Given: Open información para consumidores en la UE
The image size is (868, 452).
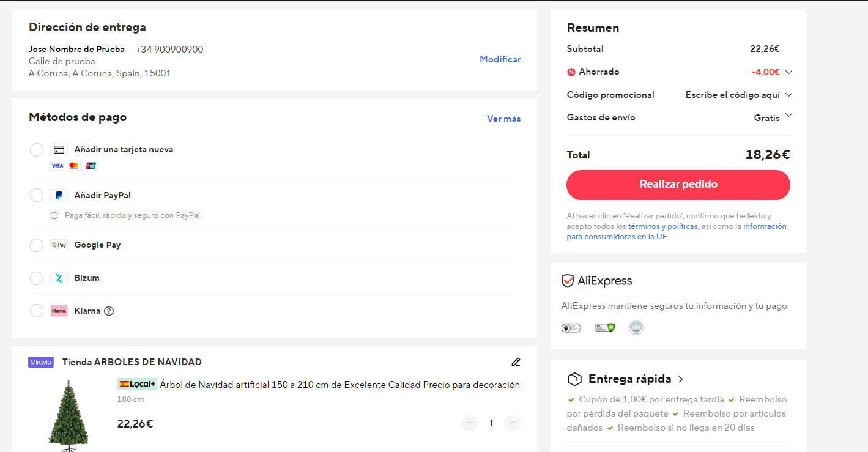Looking at the screenshot, I should (677, 231).
